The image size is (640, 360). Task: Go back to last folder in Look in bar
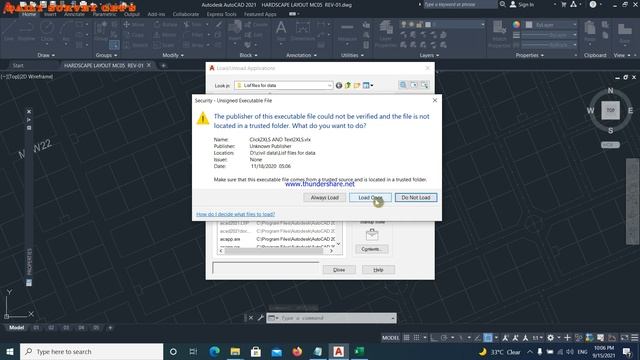pos(339,85)
